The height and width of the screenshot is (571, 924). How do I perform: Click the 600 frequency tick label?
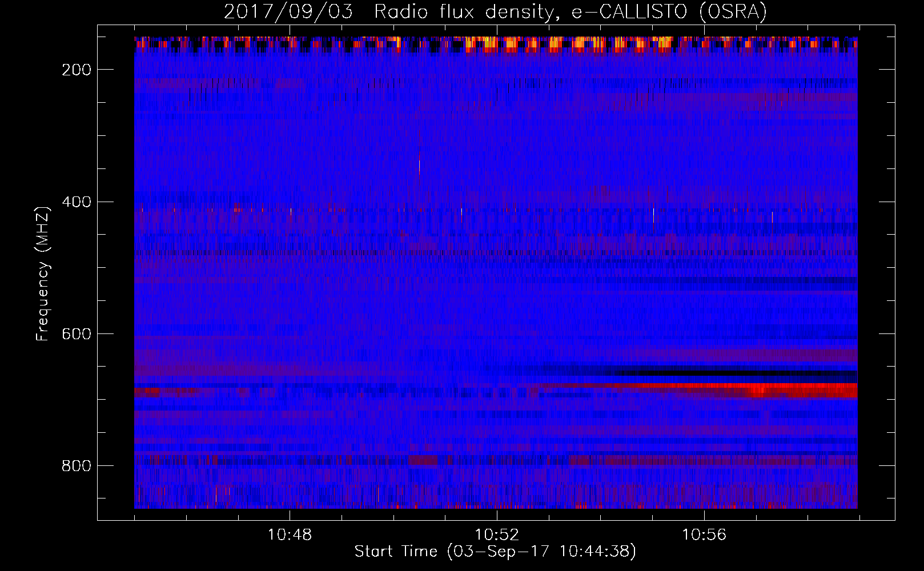coord(77,334)
